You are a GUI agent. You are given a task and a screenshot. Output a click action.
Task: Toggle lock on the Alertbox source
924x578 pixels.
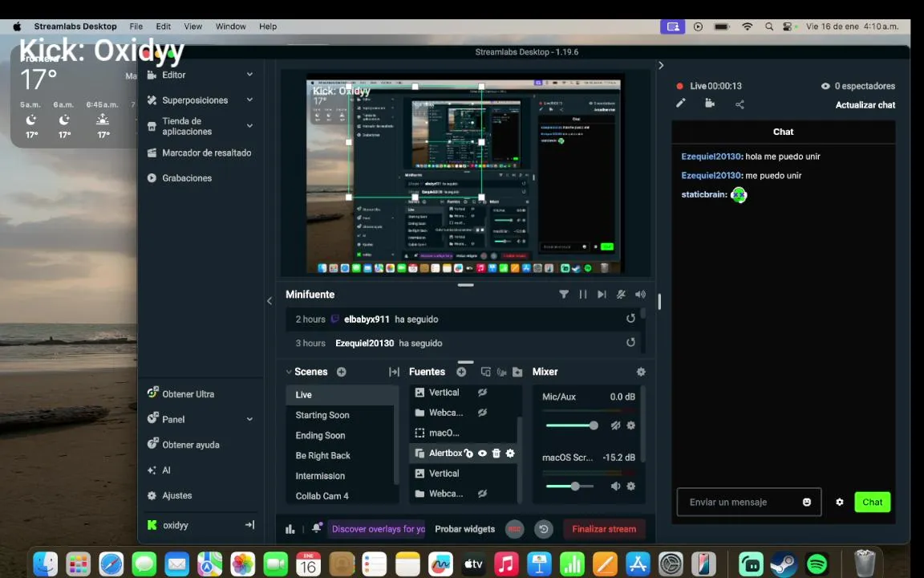tap(468, 453)
